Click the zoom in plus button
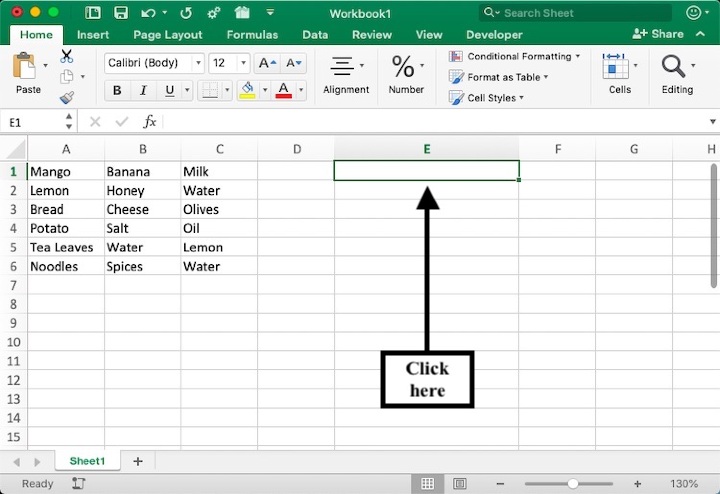The image size is (720, 494). 637,483
